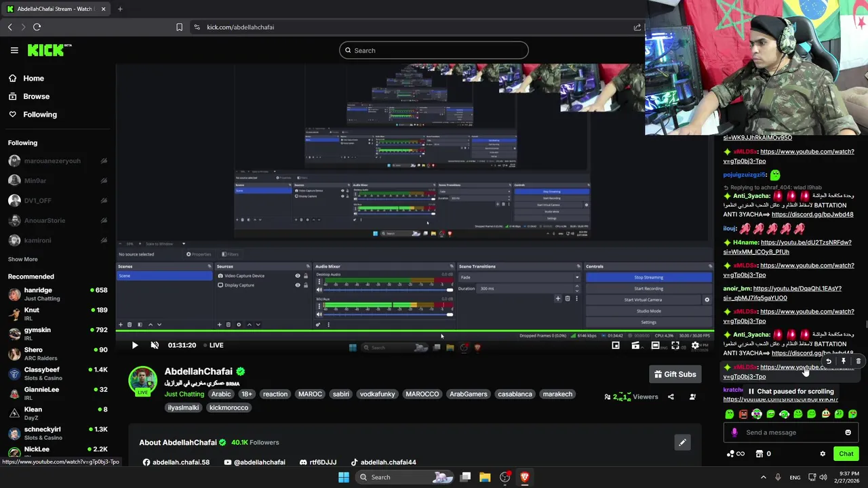Click the AbdellahChafai streamer avatar
Viewport: 868px width, 488px height.
click(143, 380)
